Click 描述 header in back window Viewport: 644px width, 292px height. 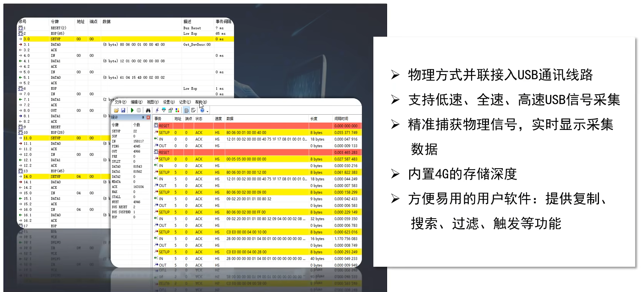[187, 21]
